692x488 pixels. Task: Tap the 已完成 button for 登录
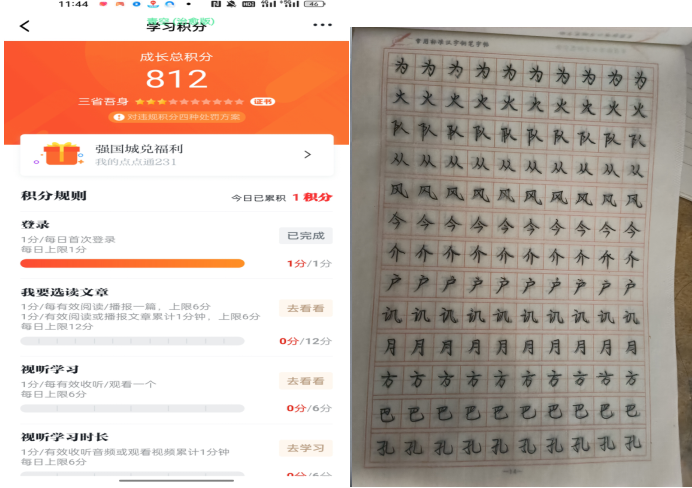pyautogui.click(x=305, y=236)
